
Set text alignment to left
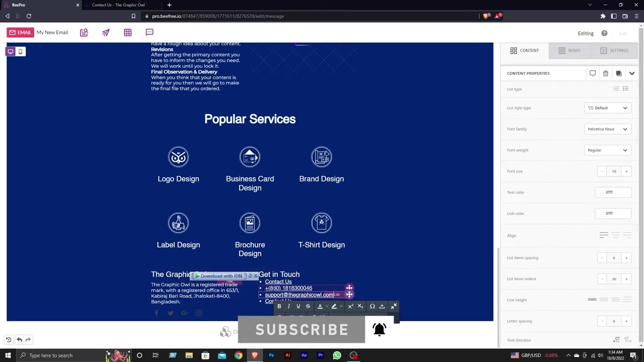(604, 235)
